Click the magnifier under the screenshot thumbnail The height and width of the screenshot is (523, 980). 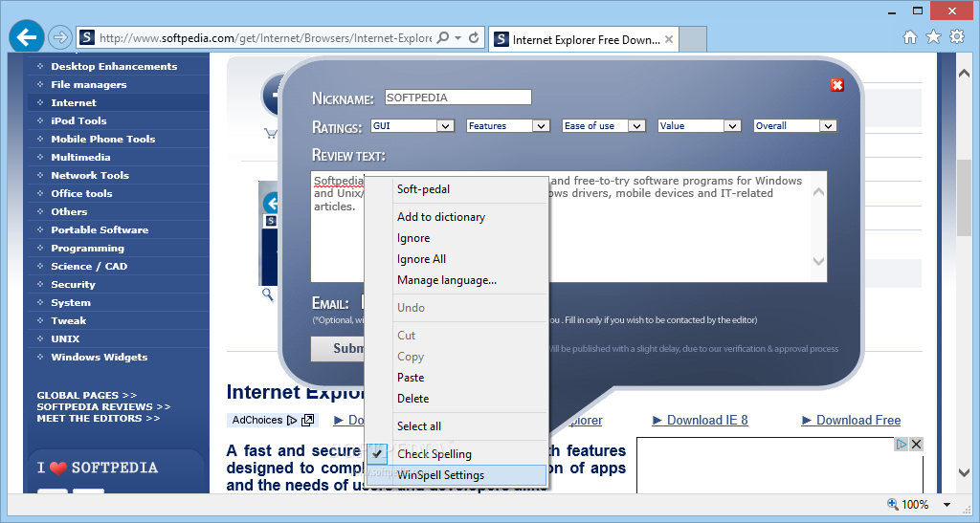268,294
